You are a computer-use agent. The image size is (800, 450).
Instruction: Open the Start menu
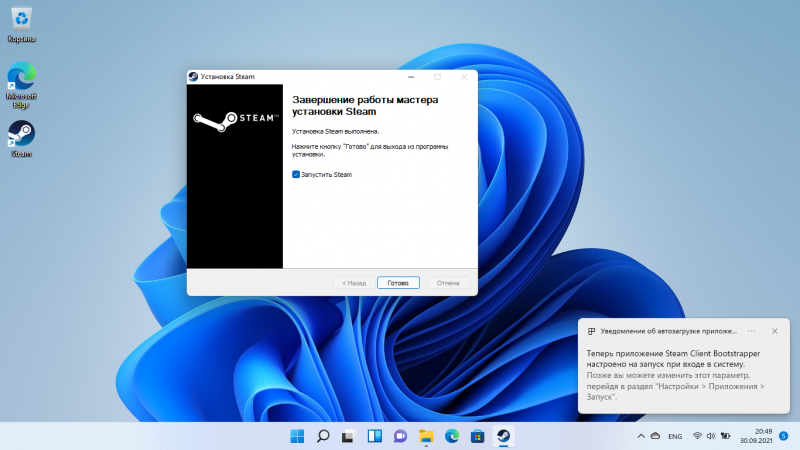pos(297,436)
